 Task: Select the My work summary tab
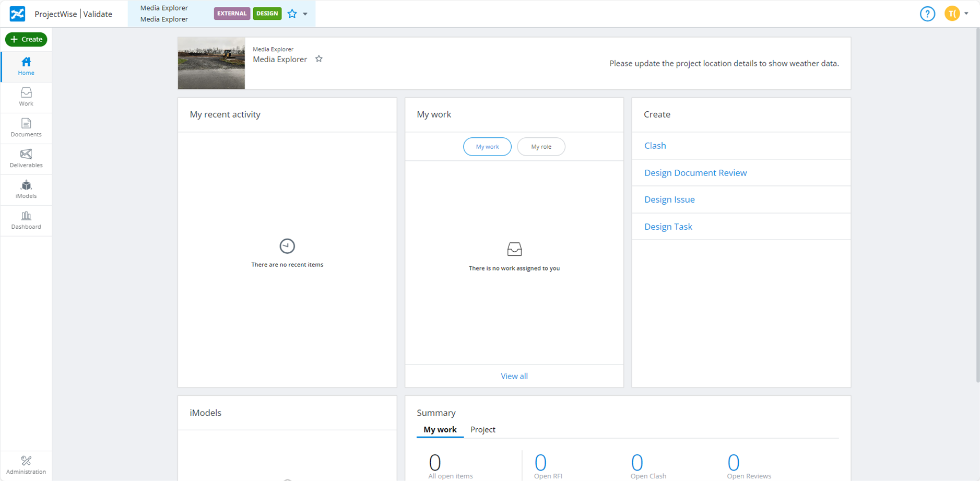pos(440,429)
